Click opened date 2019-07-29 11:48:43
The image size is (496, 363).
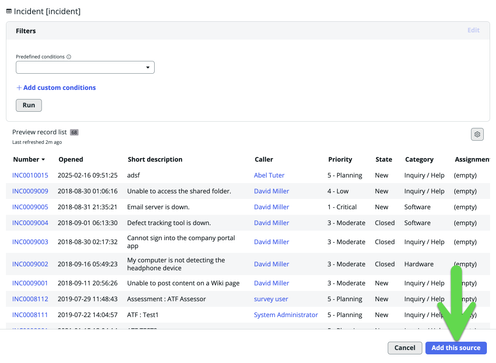coord(88,299)
